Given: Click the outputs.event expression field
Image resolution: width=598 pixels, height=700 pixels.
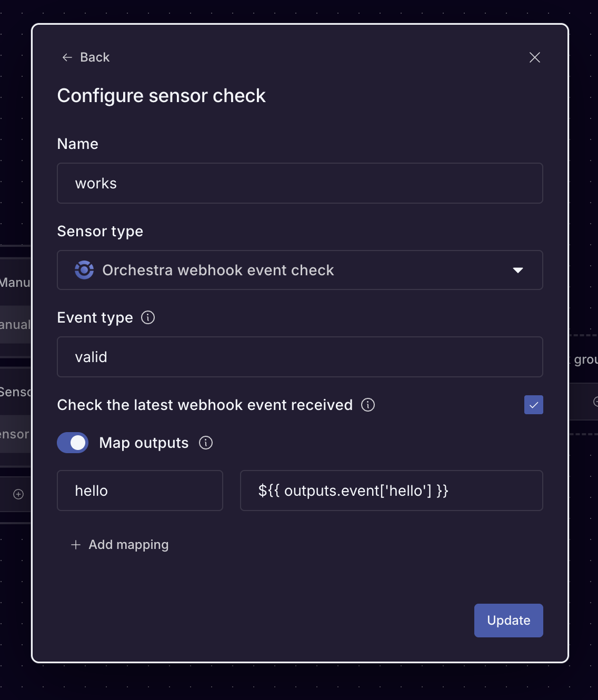Looking at the screenshot, I should pyautogui.click(x=391, y=490).
